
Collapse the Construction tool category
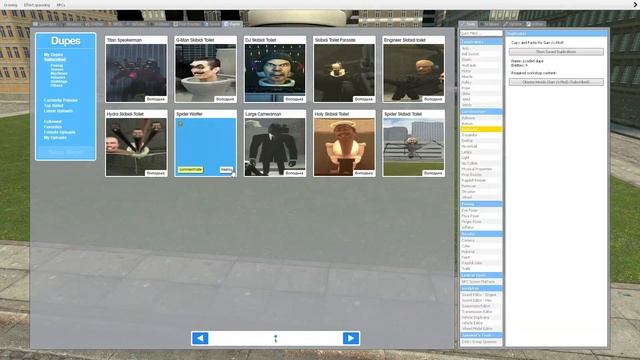tap(481, 111)
